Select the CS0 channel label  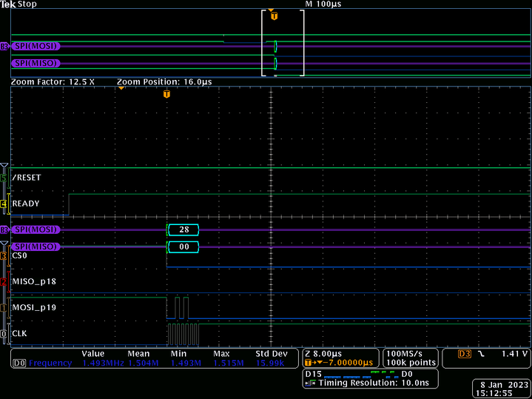(x=19, y=255)
